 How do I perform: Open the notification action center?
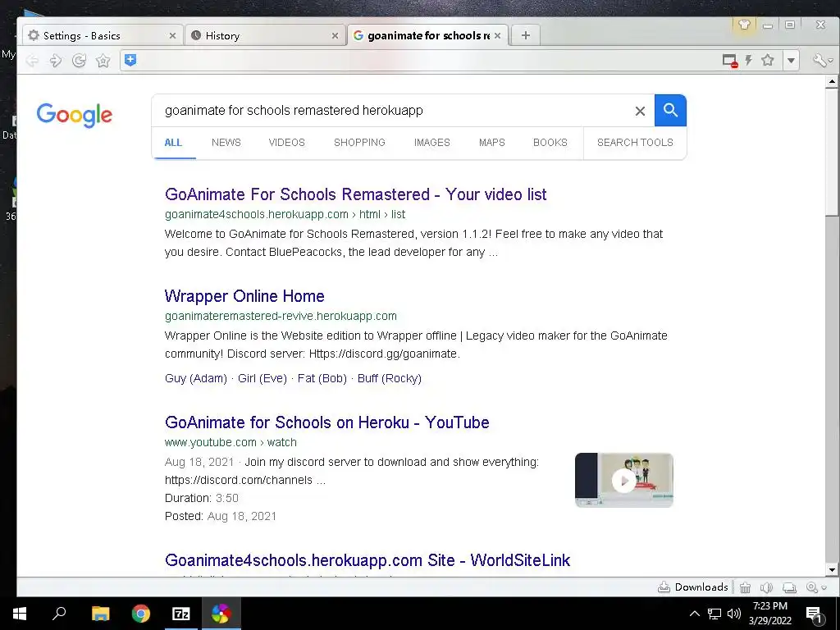click(x=815, y=614)
